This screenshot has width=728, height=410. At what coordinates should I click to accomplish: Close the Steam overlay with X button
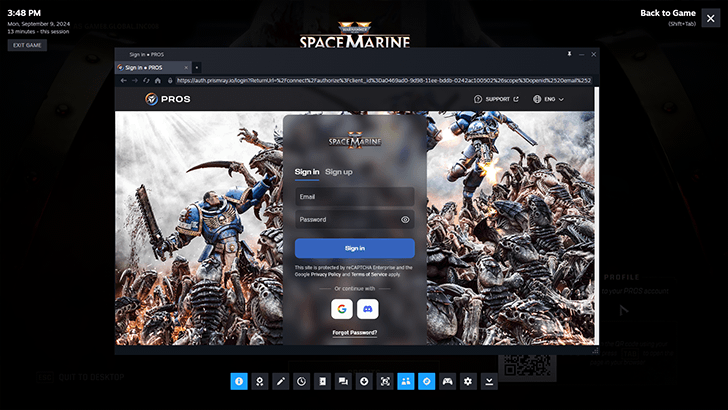[710, 18]
